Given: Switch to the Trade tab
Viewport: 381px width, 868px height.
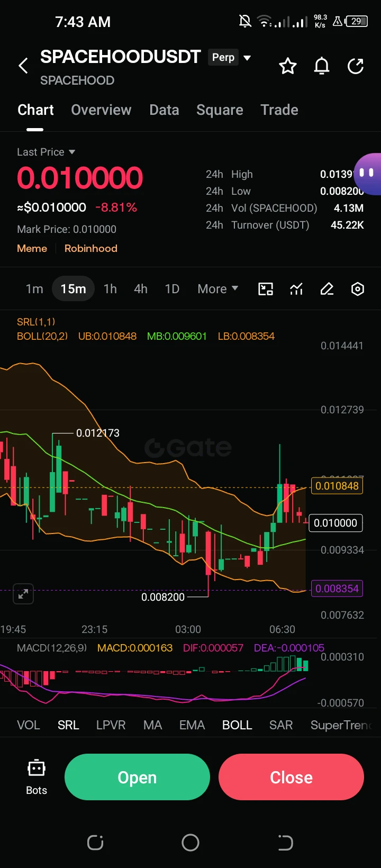Looking at the screenshot, I should point(279,110).
